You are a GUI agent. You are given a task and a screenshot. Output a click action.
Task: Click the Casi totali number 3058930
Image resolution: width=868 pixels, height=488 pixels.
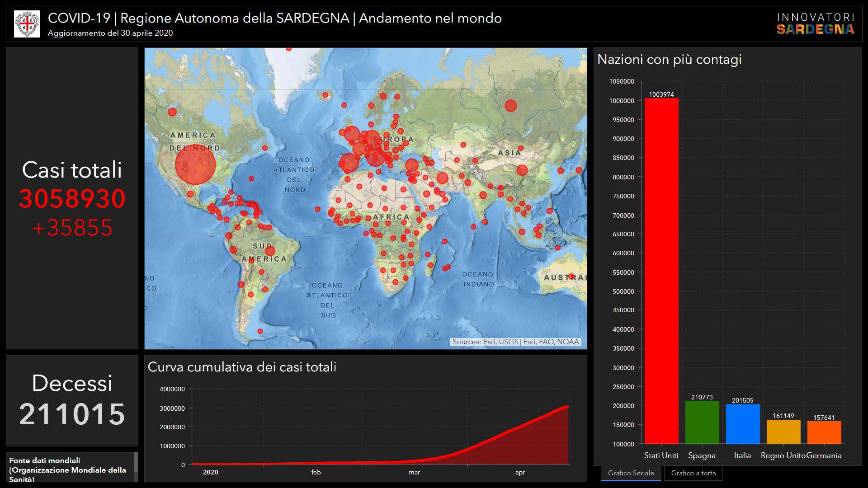(72, 199)
